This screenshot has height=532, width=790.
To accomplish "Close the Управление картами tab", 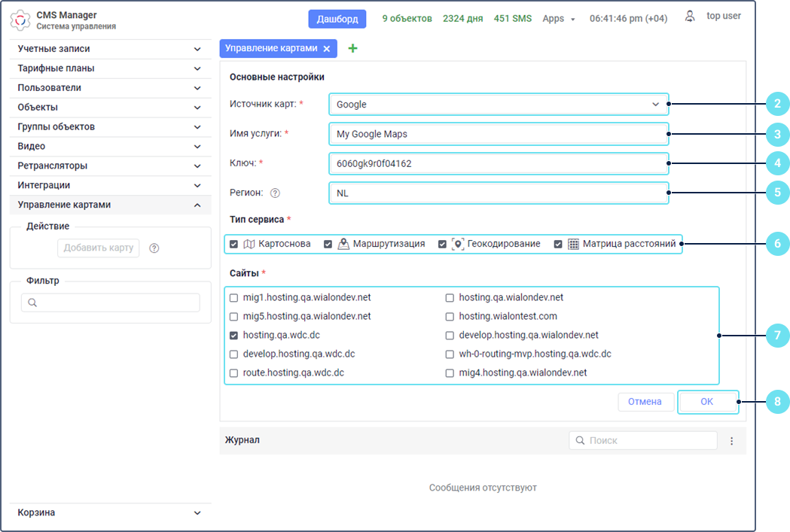I will tap(326, 49).
